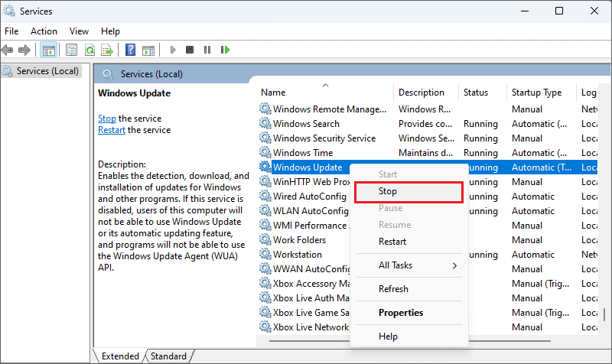
Task: Open the Help toolbar icon
Action: click(x=130, y=50)
